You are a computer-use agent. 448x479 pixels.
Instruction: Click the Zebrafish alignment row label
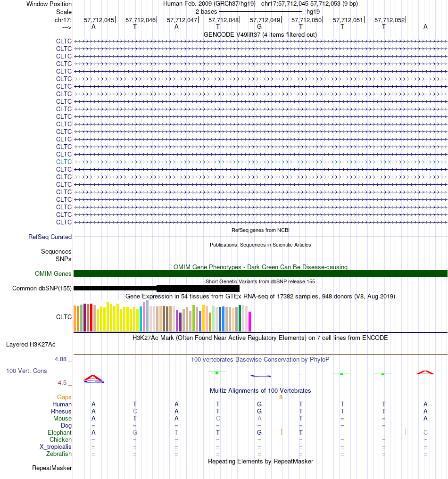59,454
